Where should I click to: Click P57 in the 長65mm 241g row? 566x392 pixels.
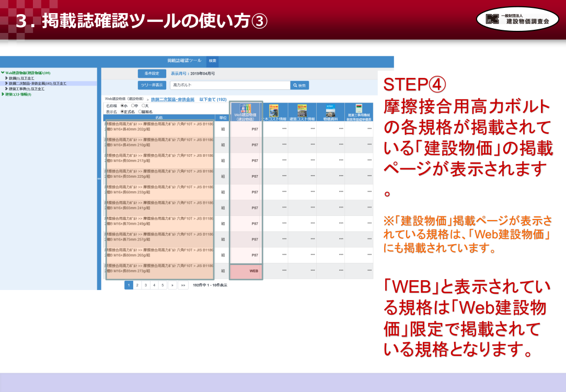255,208
